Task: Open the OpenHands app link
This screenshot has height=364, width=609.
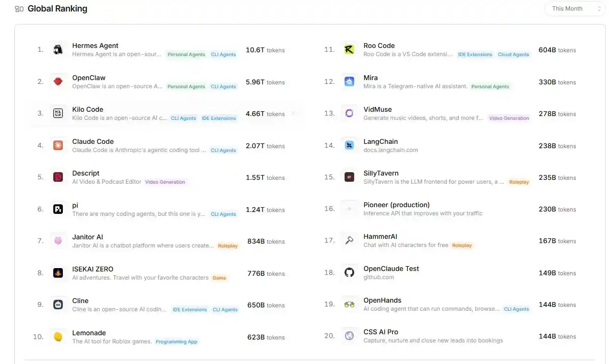Action: 382,300
